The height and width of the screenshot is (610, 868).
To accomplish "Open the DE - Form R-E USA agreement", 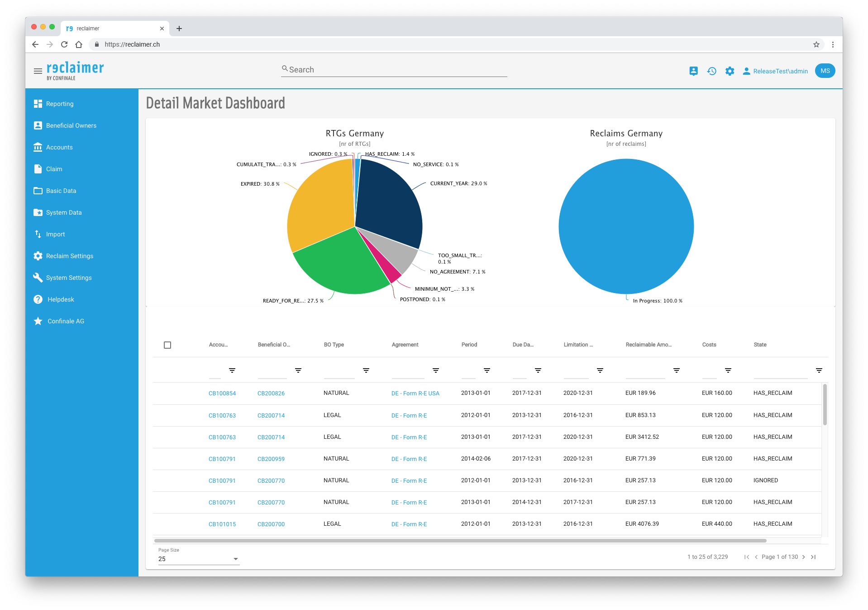I will click(415, 394).
